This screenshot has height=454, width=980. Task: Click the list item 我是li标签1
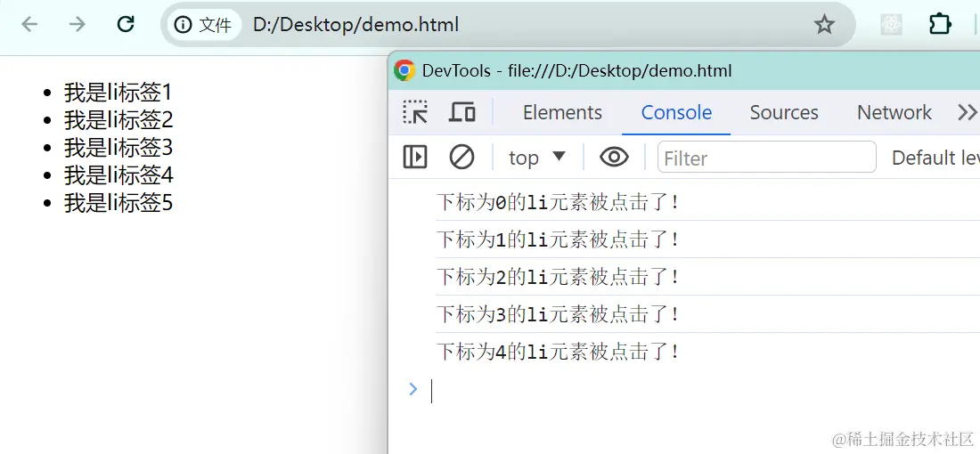[x=117, y=93]
